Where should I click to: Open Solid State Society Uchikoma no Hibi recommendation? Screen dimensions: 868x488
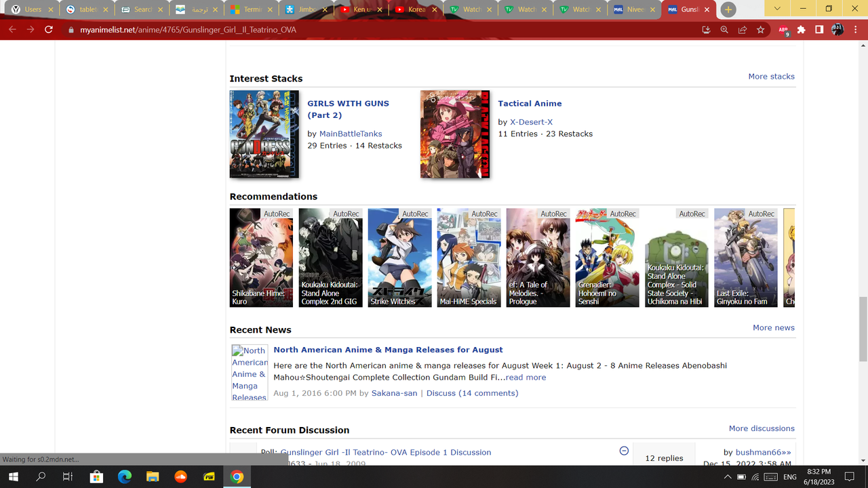coord(676,258)
